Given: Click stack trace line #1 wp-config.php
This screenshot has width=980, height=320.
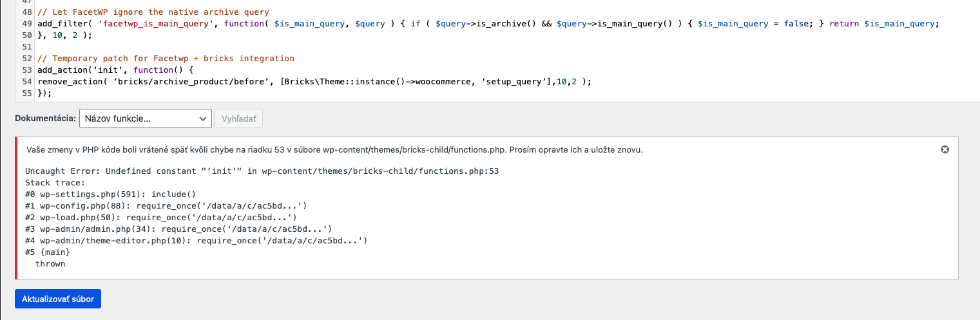Looking at the screenshot, I should point(166,206).
